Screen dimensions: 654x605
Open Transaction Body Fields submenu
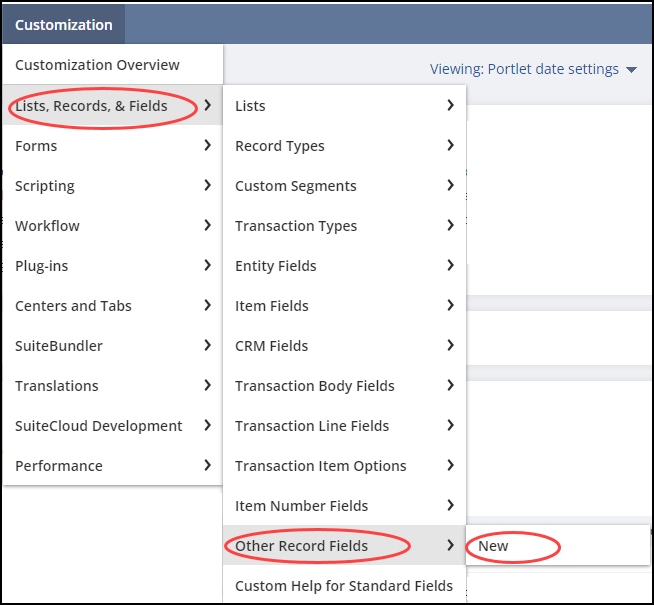coord(315,386)
